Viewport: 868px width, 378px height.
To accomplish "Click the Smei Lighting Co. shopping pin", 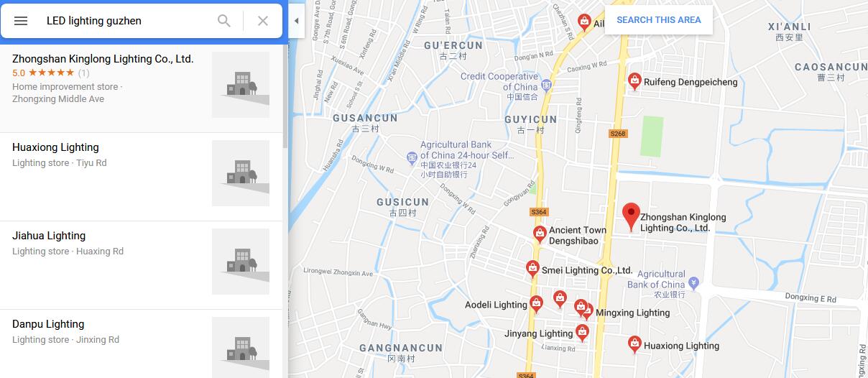I will tap(532, 269).
